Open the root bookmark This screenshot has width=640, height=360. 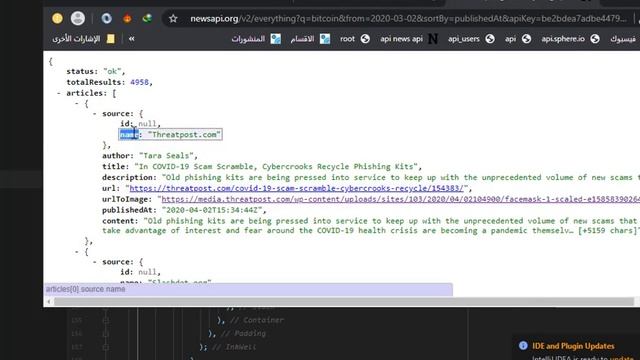click(x=347, y=39)
